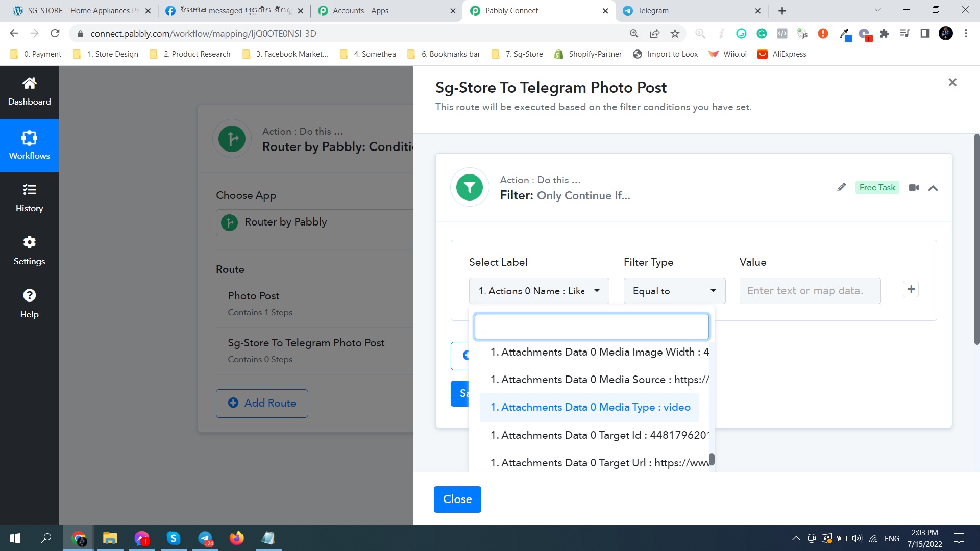
Task: Open the 2. Product Research bookmark folder
Action: [190, 54]
